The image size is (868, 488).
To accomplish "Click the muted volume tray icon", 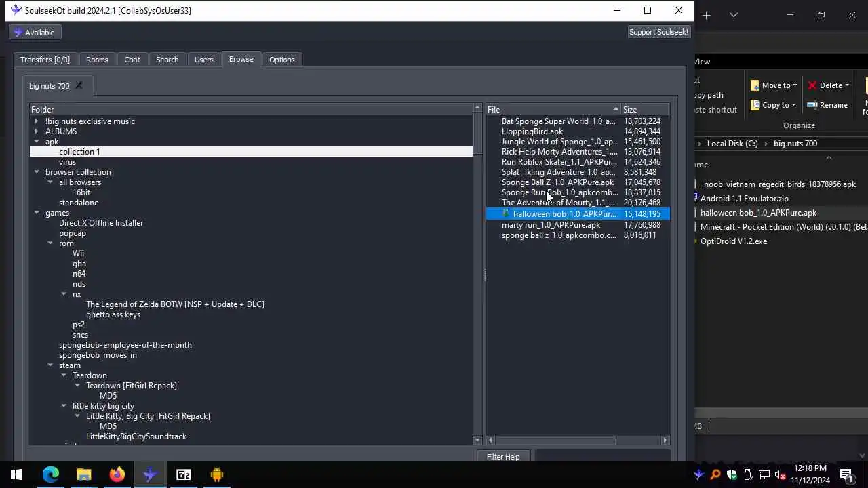I will pyautogui.click(x=781, y=474).
